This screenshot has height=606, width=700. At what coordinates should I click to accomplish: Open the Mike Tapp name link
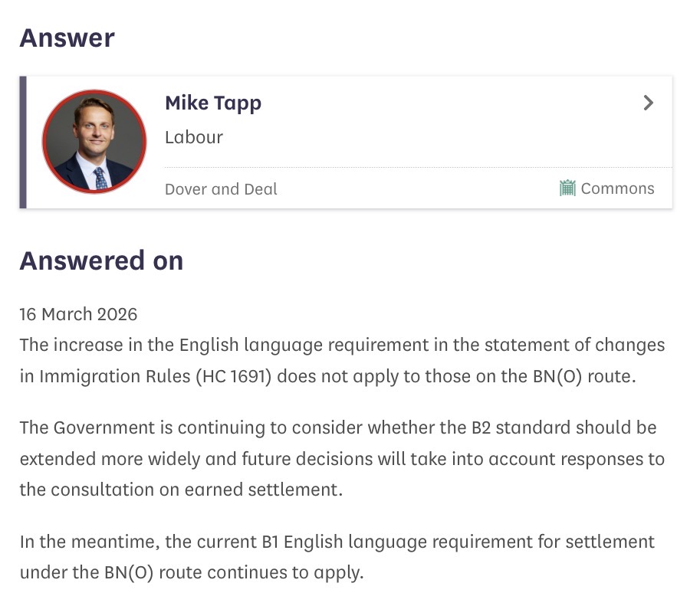(x=213, y=103)
